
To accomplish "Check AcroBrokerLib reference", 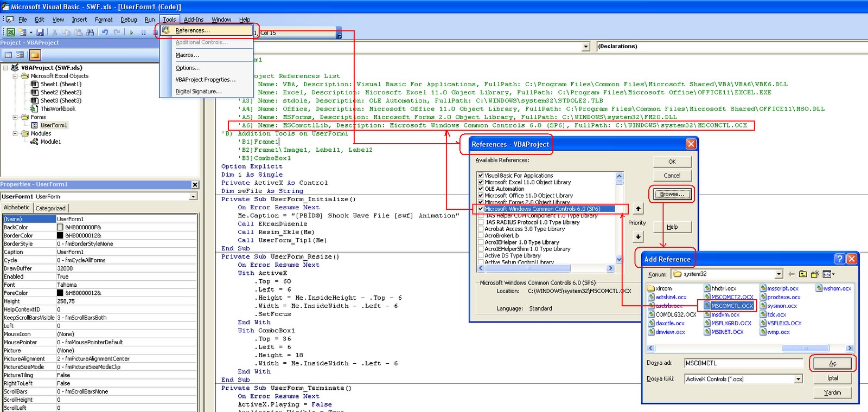I will 481,235.
